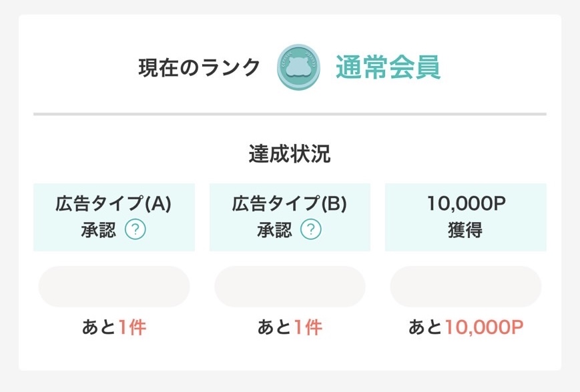Click progress bar under 10,000P 獲得
Image resolution: width=580 pixels, height=392 pixels.
466,287
